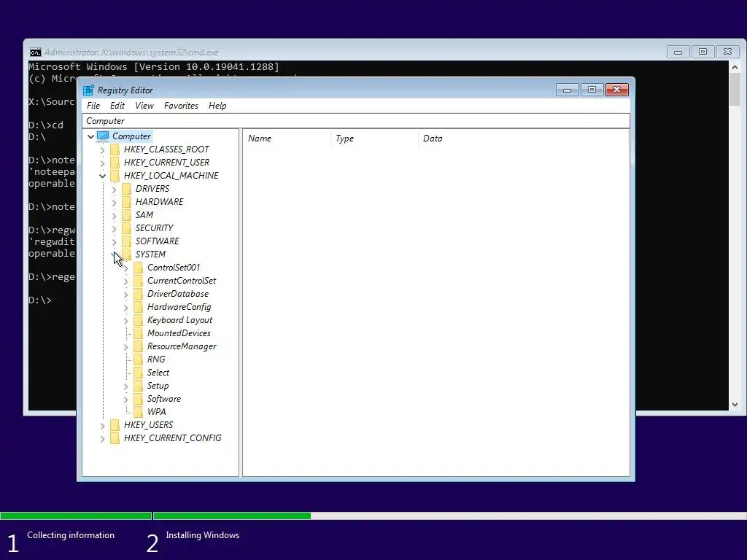The width and height of the screenshot is (747, 560).
Task: Click the Registry Editor title bar icon
Action: tap(88, 90)
